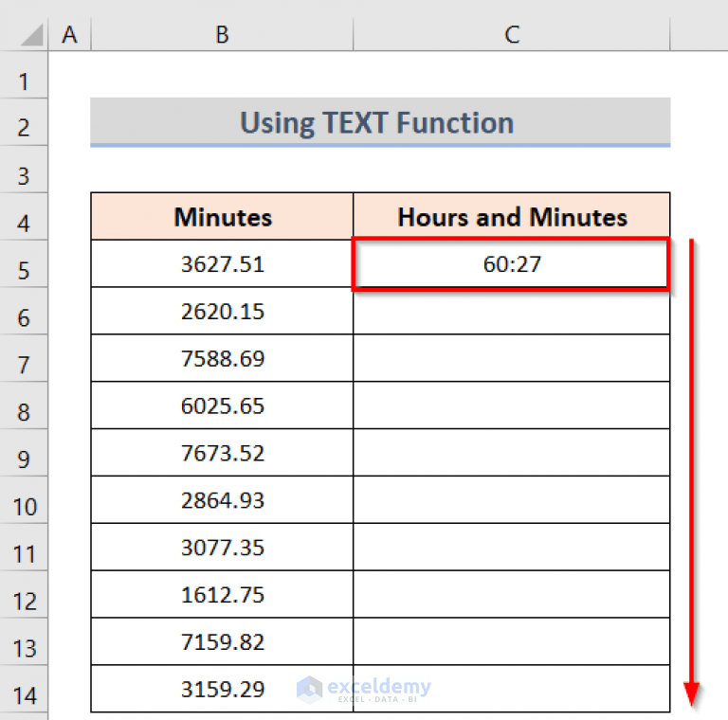Click the 'Using TEXT Function' title cell
This screenshot has height=720, width=728.
point(380,122)
